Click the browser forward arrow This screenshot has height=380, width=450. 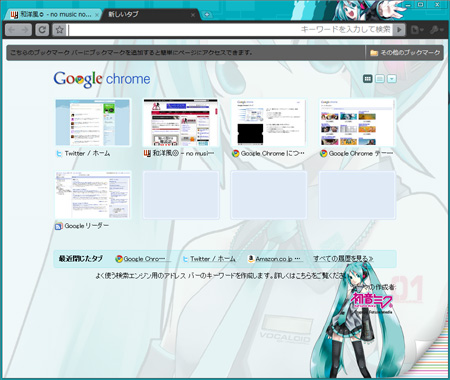click(x=25, y=30)
